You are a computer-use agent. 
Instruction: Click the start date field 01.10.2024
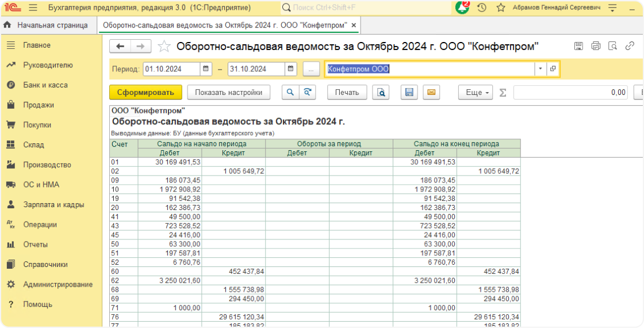pyautogui.click(x=172, y=68)
